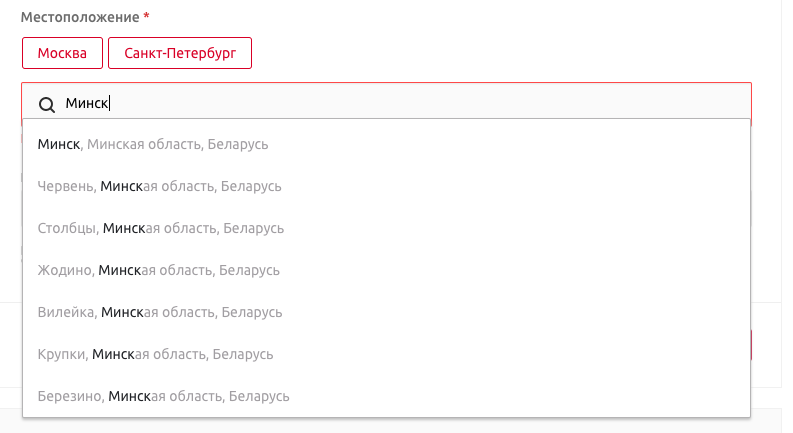Click the highlighted Минск in Столбцы row
The width and height of the screenshot is (793, 433).
[x=124, y=228]
